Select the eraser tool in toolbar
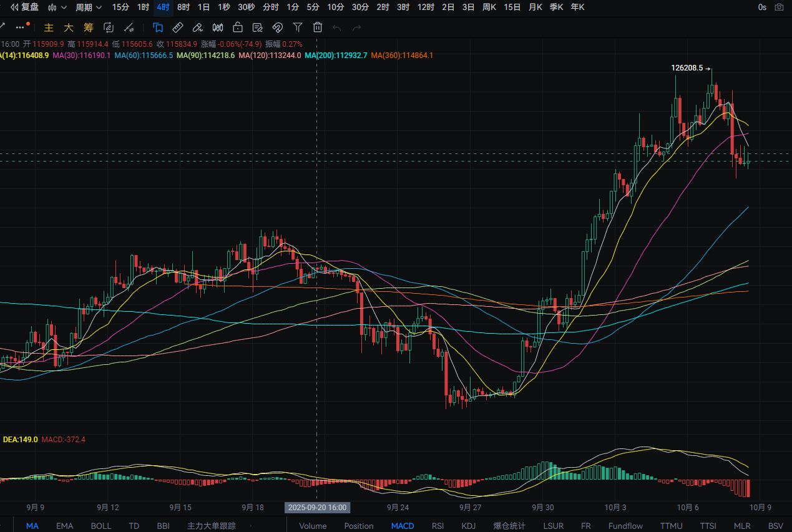This screenshot has width=792, height=532. [x=197, y=27]
